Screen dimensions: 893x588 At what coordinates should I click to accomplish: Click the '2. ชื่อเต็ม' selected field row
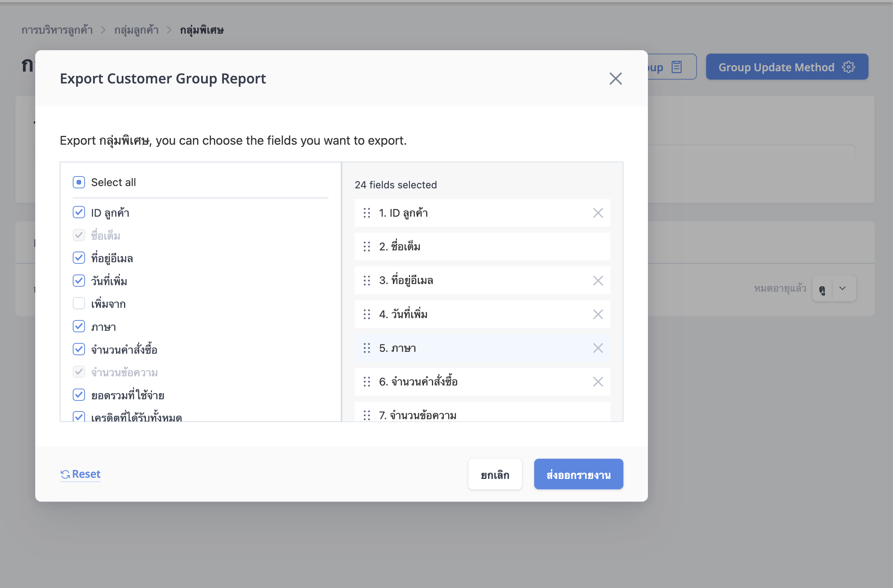point(482,247)
